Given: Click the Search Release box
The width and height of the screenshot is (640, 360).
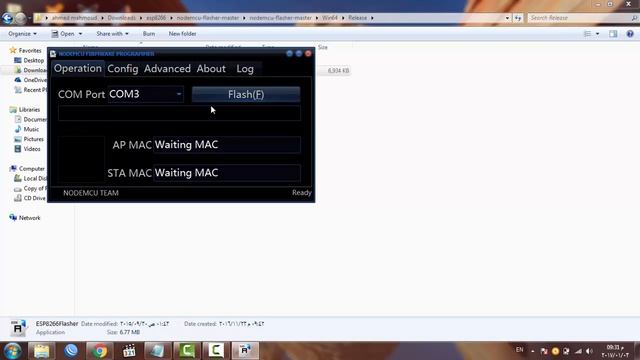Looking at the screenshot, I should [x=582, y=18].
